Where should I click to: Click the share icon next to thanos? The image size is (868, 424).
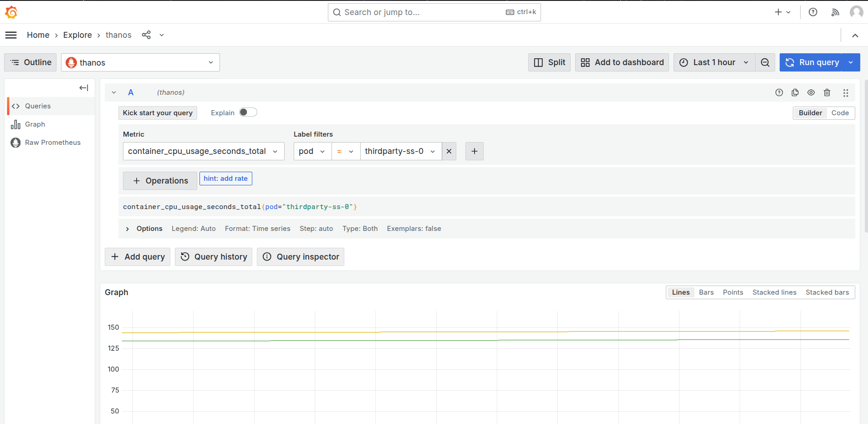[146, 35]
